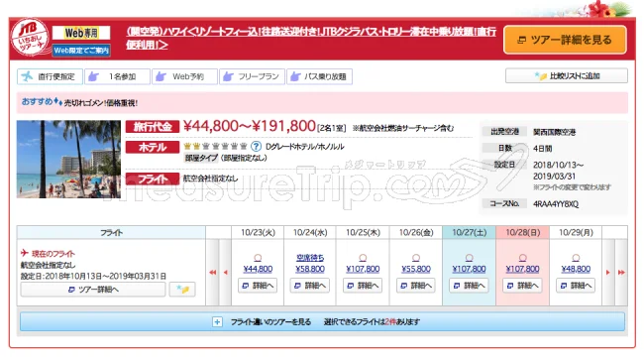Click the JTB いちおしツアー logo badge
This screenshot has width=644, height=359.
30,38
